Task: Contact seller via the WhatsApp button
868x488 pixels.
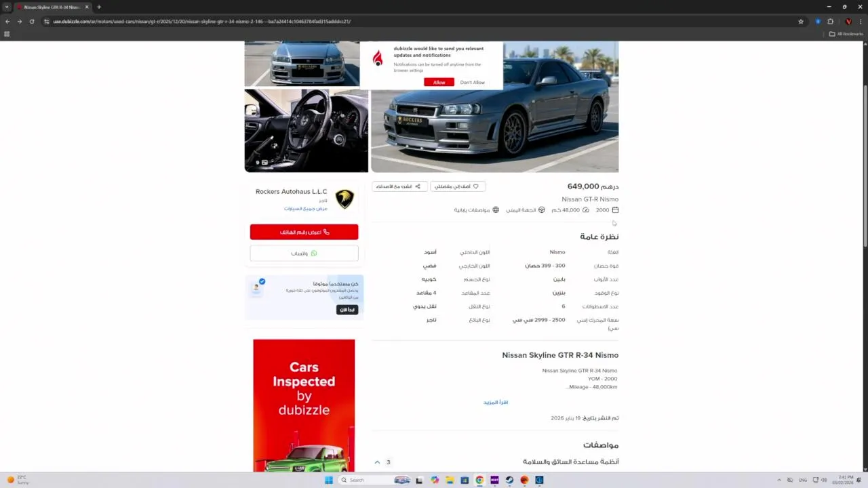Action: click(x=304, y=253)
